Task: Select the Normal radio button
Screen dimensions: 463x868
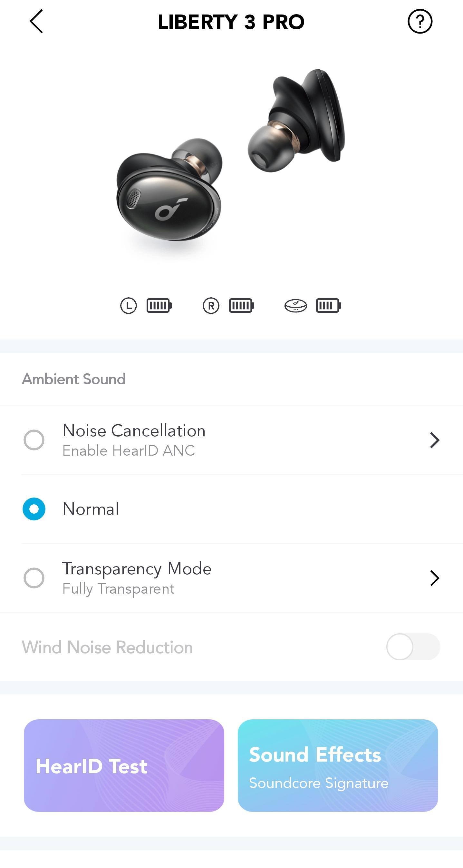Action: point(34,509)
